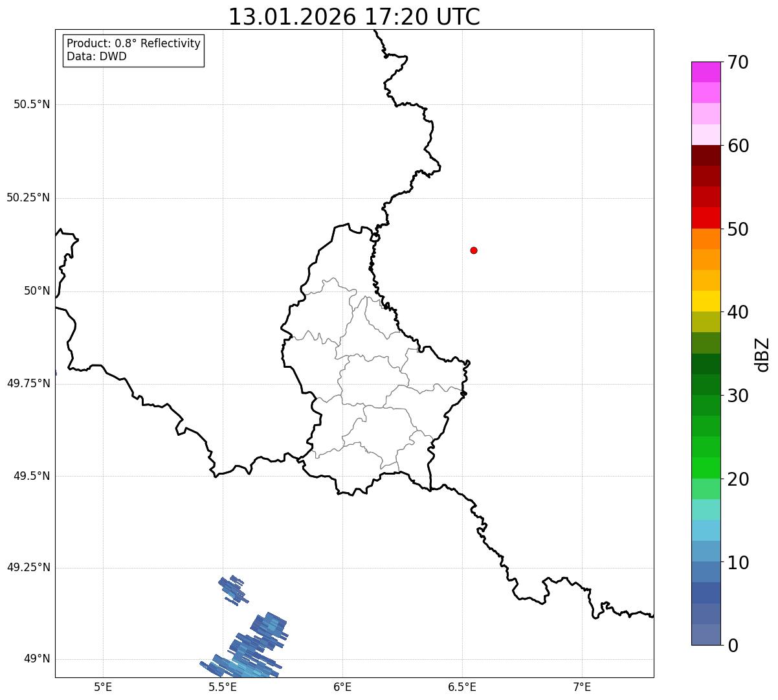The height and width of the screenshot is (700, 778).
Task: Click the latitude label 49.25°N
Action: pyautogui.click(x=28, y=568)
